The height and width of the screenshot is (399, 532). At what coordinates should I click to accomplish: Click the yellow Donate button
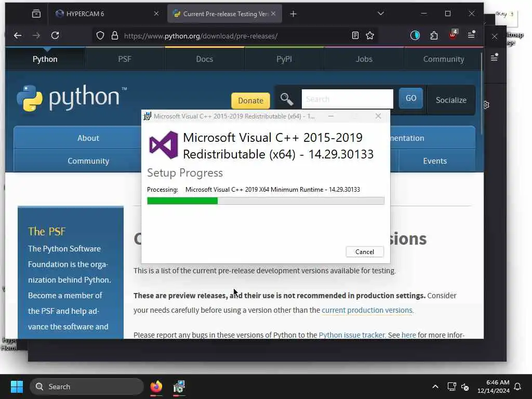(x=250, y=100)
